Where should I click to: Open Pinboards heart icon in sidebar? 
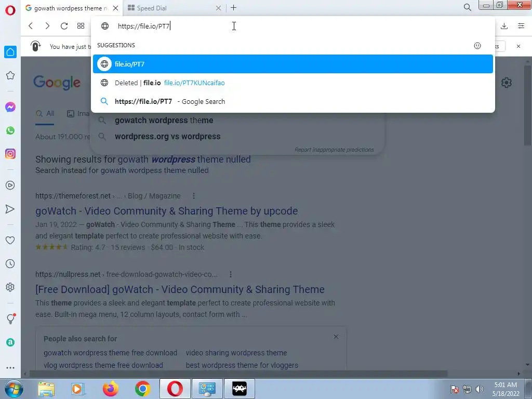point(10,240)
